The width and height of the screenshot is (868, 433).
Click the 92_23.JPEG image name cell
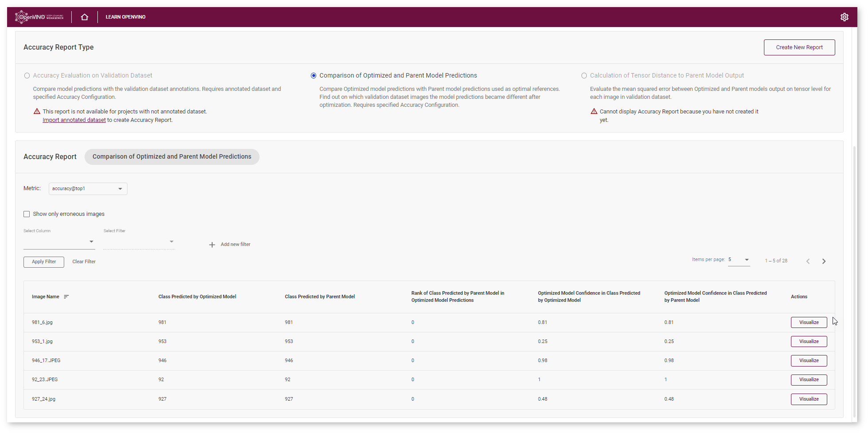45,380
